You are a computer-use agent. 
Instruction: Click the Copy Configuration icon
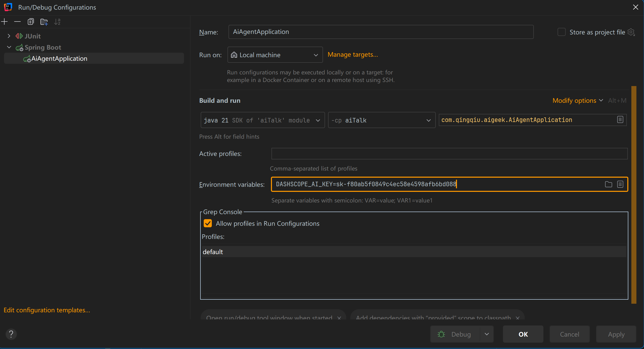[x=31, y=22]
